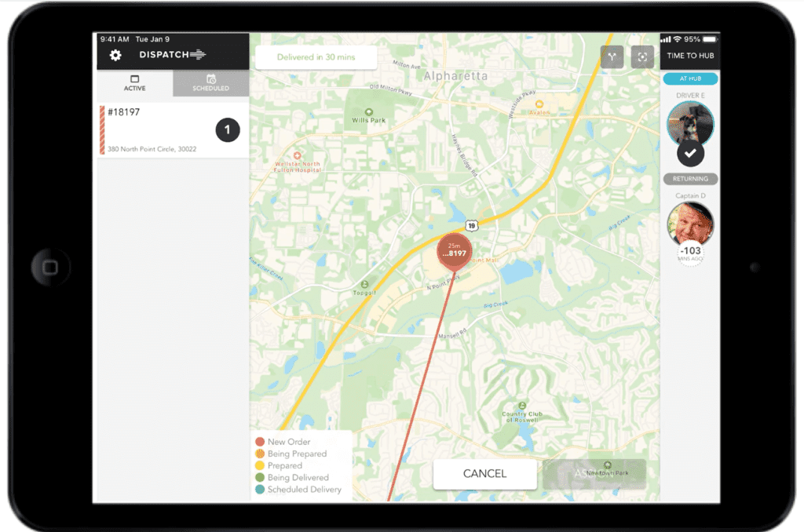Viewport: 804px width, 532px height.
Task: Open settings via the gear icon
Action: pos(115,55)
